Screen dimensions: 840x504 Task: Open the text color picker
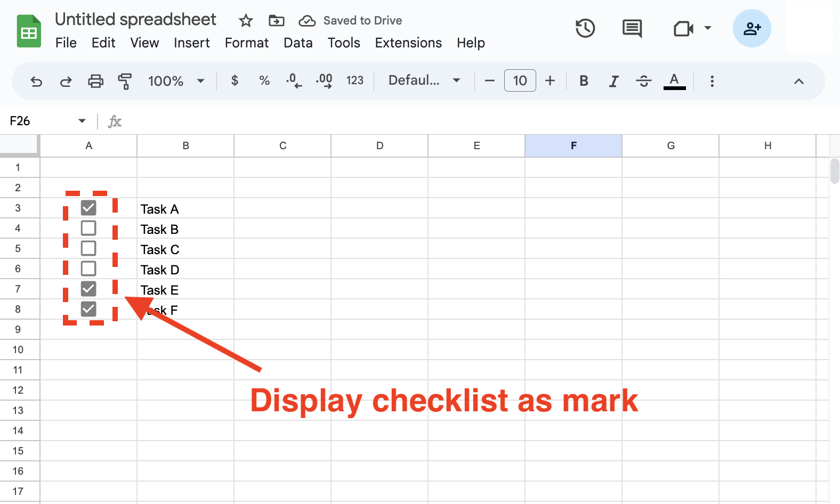point(674,81)
